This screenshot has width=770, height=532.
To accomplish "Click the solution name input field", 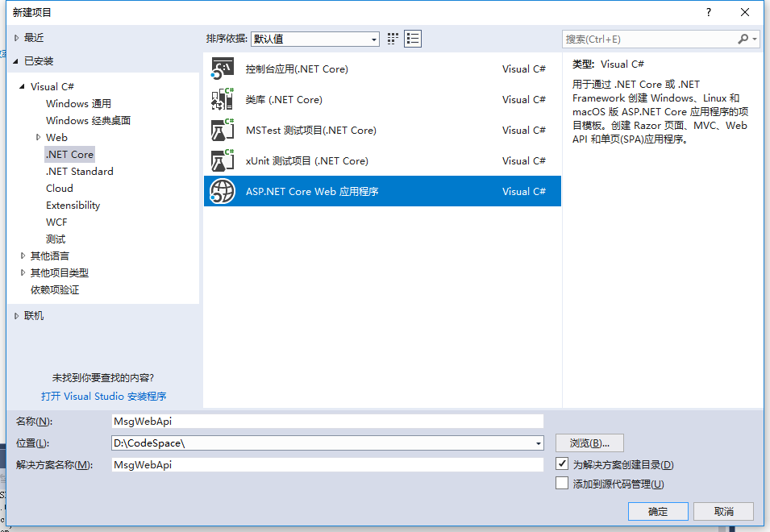I will tap(327, 465).
